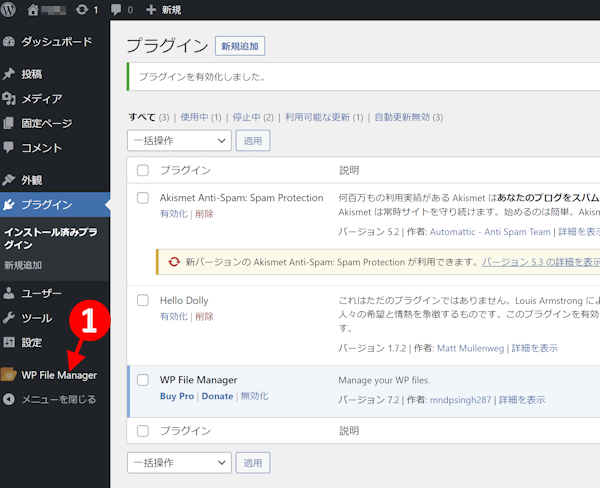Check the Akismet Anti-Spam plugin checkbox

[143, 198]
